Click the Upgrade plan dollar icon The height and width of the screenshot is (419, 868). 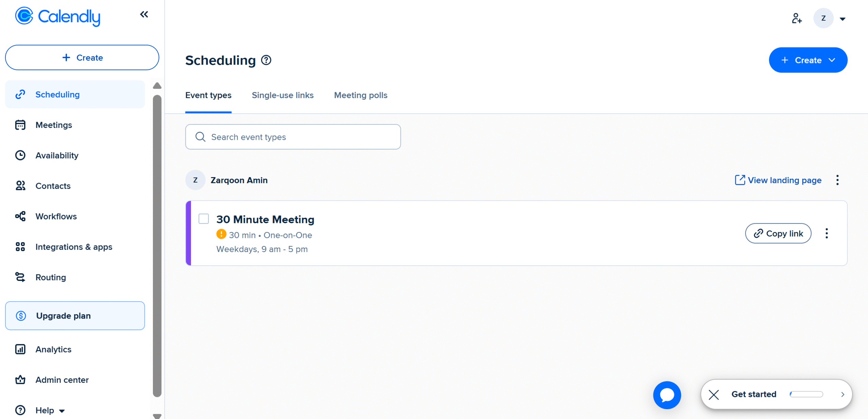click(21, 316)
